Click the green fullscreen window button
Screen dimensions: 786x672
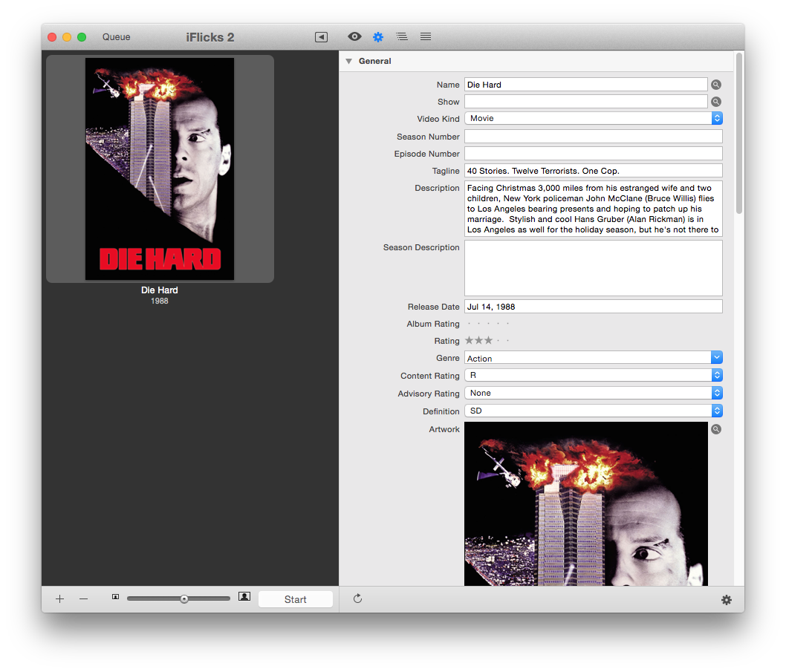(x=82, y=37)
